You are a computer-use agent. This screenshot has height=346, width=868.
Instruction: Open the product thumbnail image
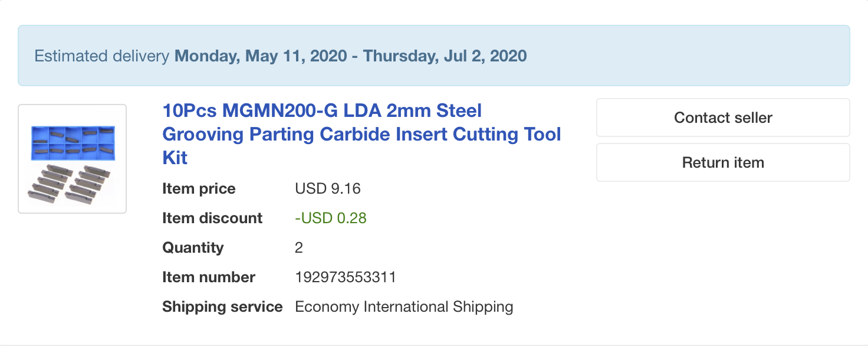pos(73,159)
